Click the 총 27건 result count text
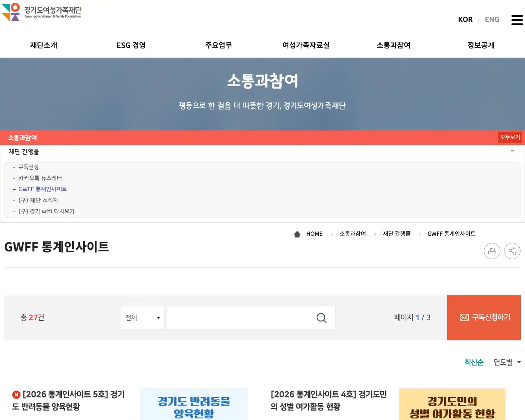This screenshot has height=420, width=525. pyautogui.click(x=32, y=317)
